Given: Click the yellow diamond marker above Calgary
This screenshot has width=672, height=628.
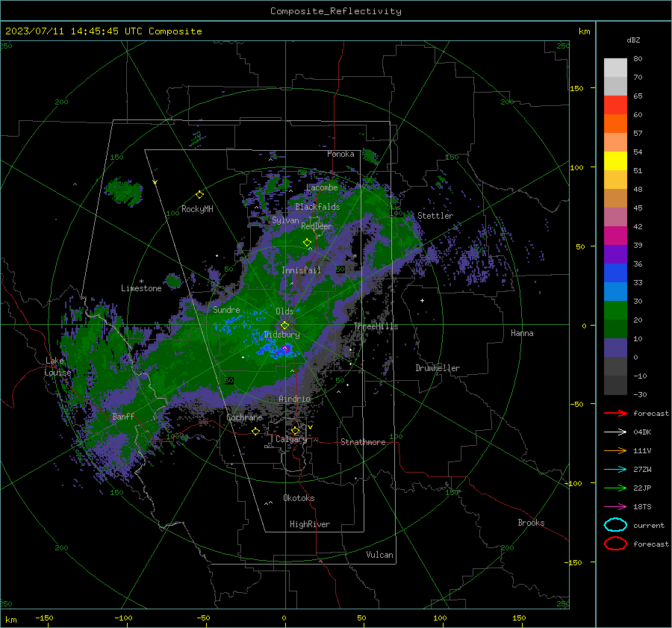Looking at the screenshot, I should [295, 430].
